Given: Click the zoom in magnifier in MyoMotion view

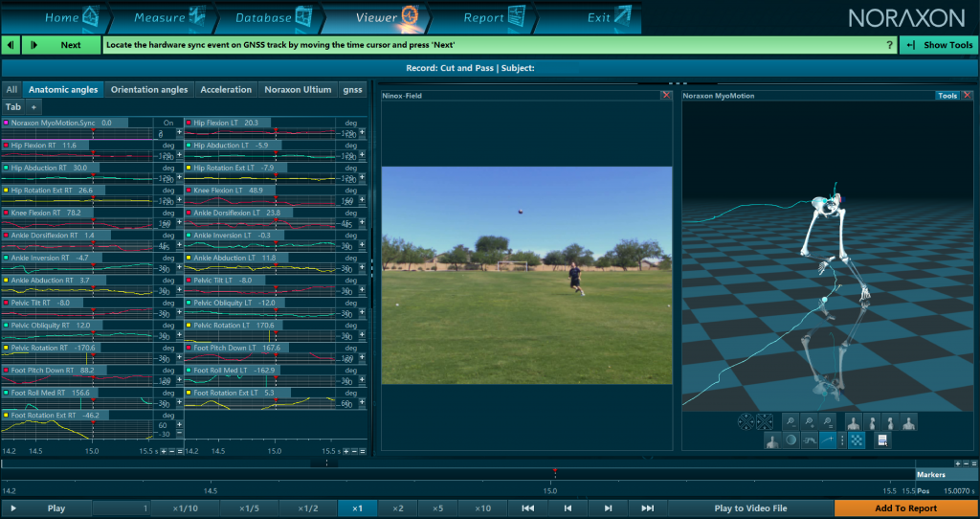Looking at the screenshot, I should click(x=809, y=421).
